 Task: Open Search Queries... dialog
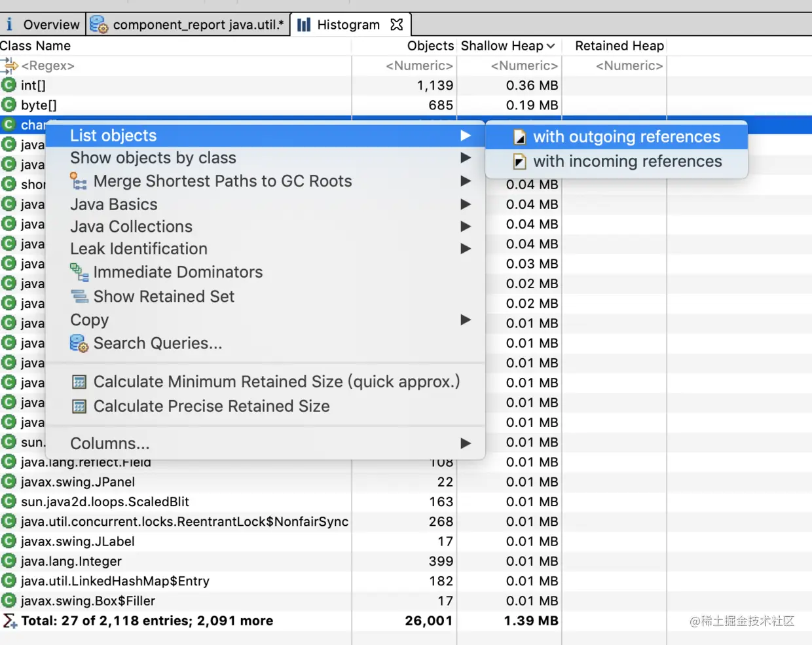[265, 343]
